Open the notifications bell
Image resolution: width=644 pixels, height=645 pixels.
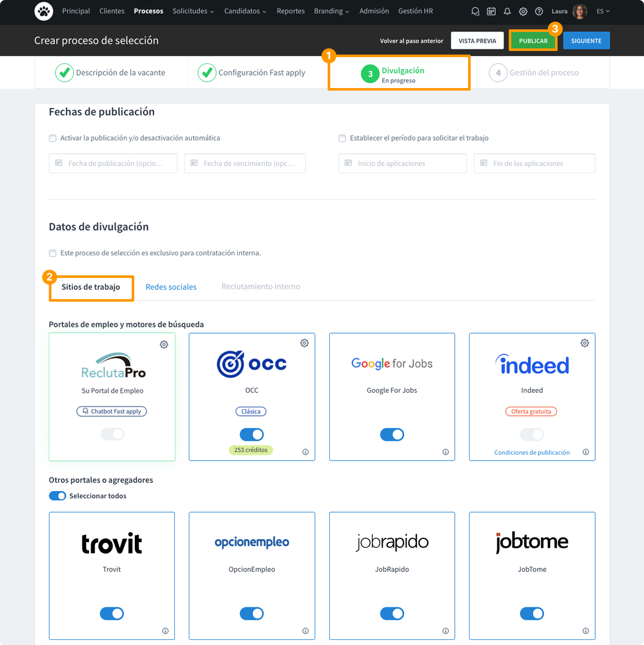pyautogui.click(x=507, y=11)
